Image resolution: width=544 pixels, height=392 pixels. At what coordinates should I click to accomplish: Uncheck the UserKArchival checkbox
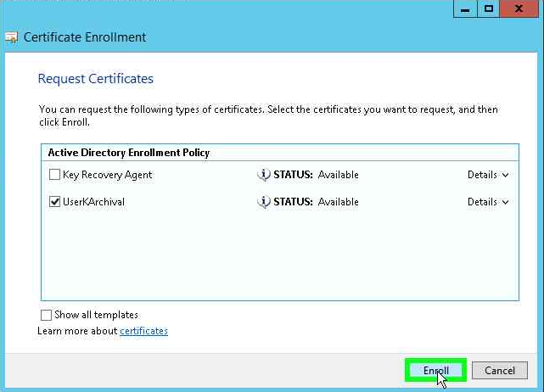54,202
